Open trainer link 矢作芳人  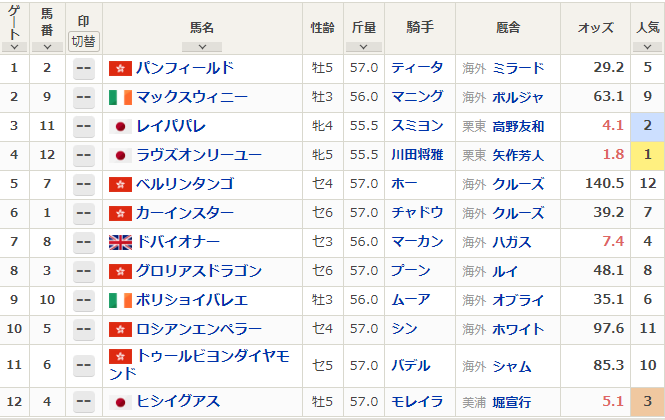point(518,155)
